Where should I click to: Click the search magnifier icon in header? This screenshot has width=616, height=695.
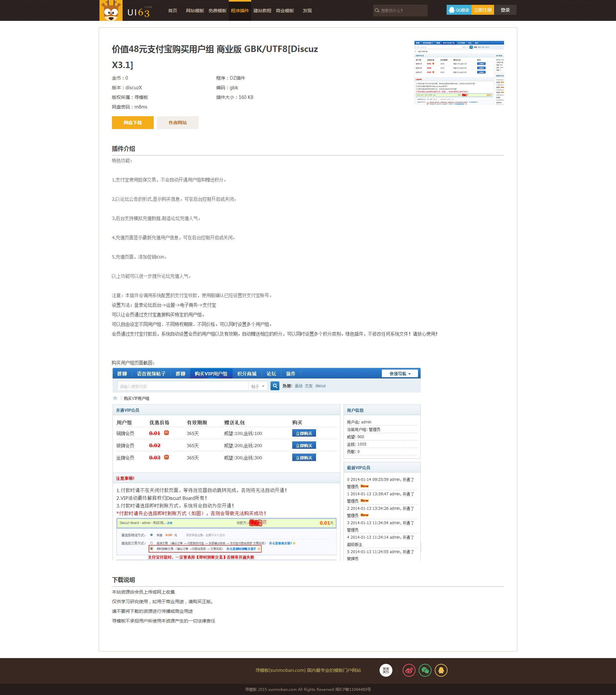point(377,11)
